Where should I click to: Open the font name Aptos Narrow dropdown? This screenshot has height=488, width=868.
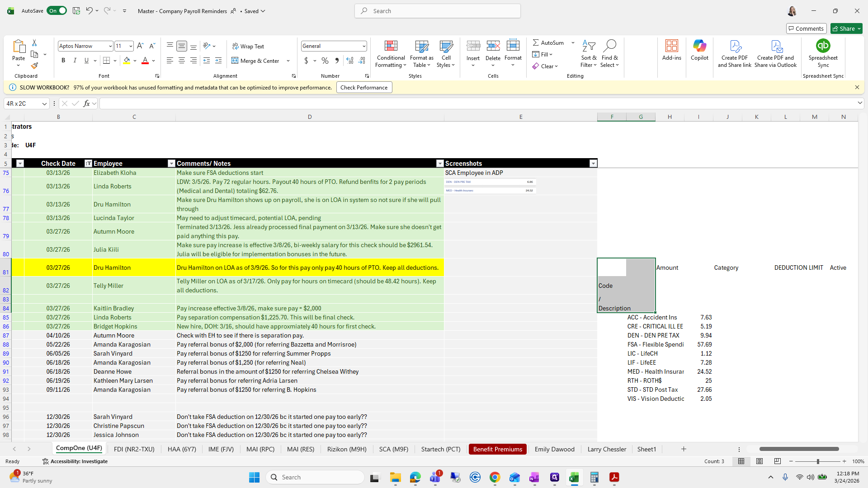click(x=110, y=46)
